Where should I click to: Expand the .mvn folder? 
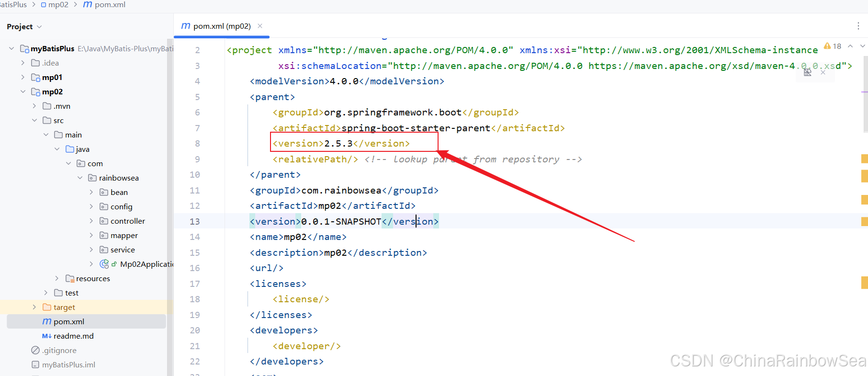point(34,106)
